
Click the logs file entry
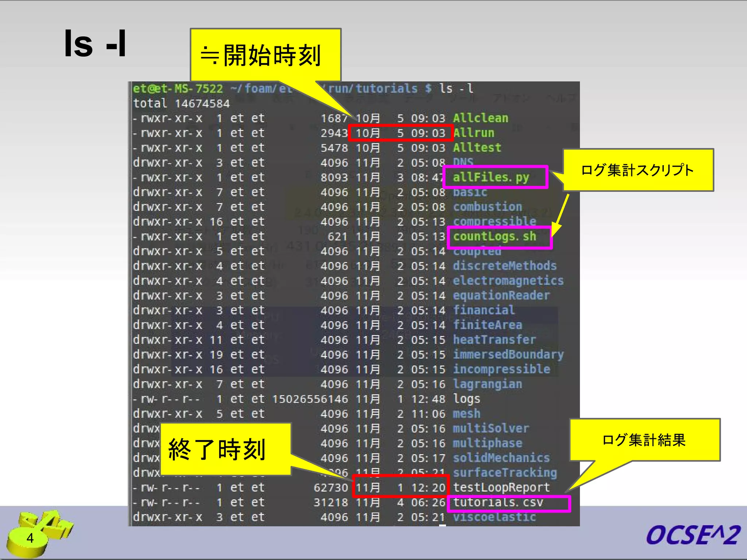[467, 399]
